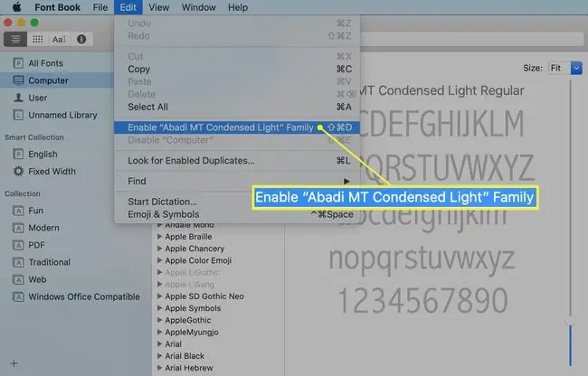
Task: Choose Look for Enabled Duplicates
Action: click(237, 161)
